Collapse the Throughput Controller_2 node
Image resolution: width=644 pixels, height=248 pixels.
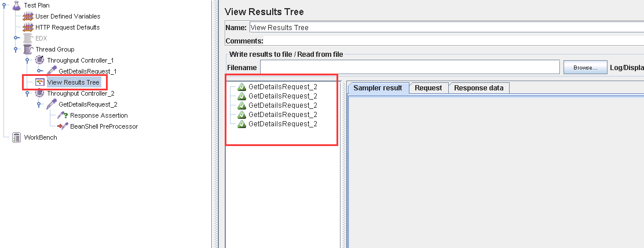pos(28,93)
